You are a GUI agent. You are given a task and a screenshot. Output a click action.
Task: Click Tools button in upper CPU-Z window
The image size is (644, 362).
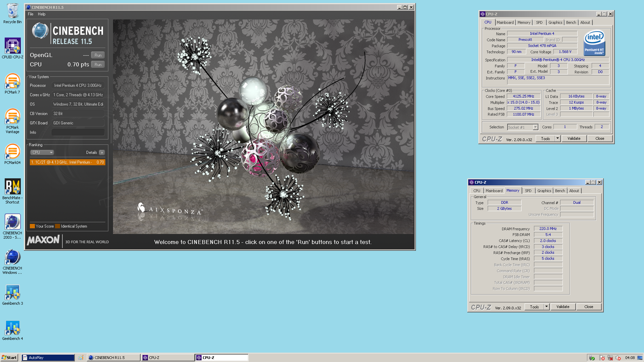point(545,138)
